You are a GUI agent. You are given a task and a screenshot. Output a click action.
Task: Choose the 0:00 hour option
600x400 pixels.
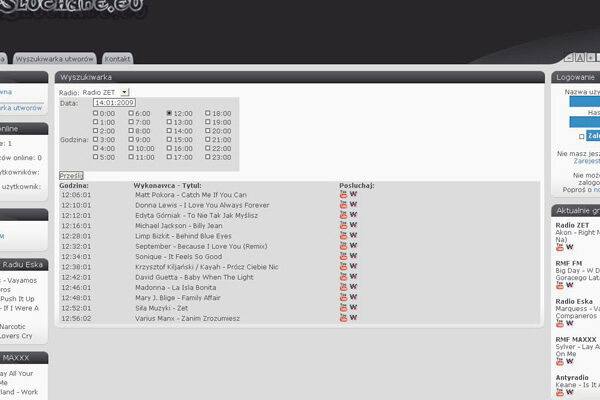(x=96, y=114)
